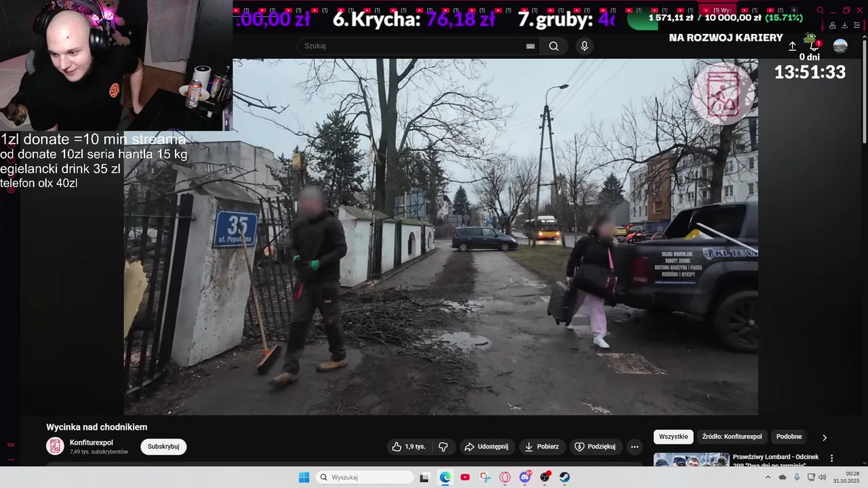Open Steam from the taskbar

564,477
